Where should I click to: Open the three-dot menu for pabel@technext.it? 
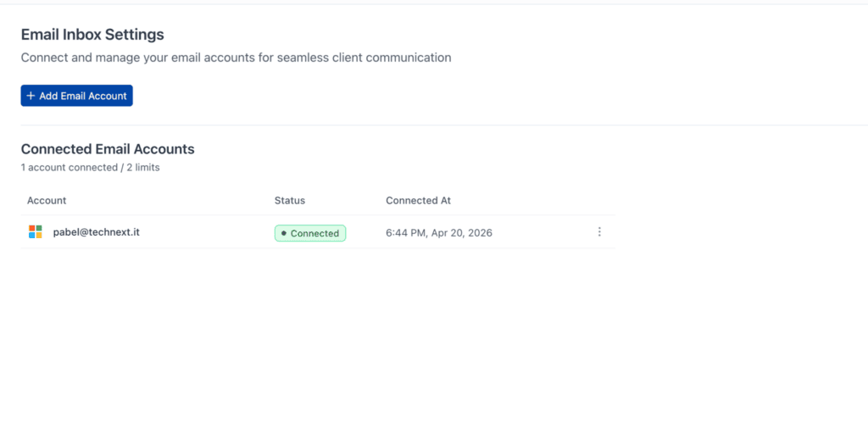coord(599,232)
